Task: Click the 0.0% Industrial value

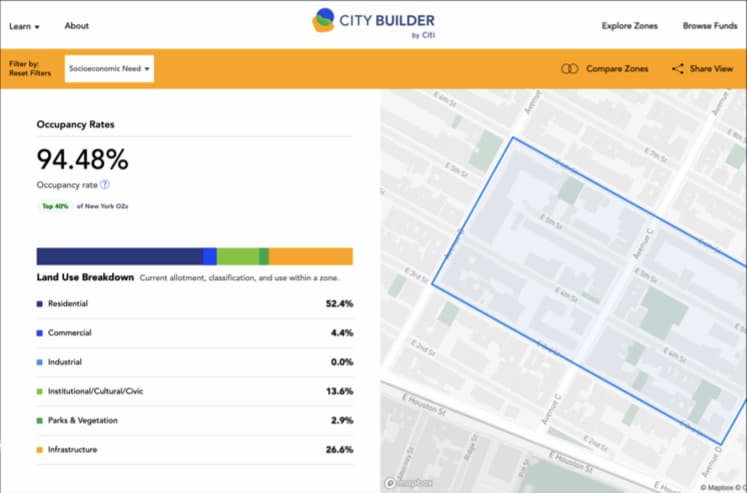Action: pos(342,362)
